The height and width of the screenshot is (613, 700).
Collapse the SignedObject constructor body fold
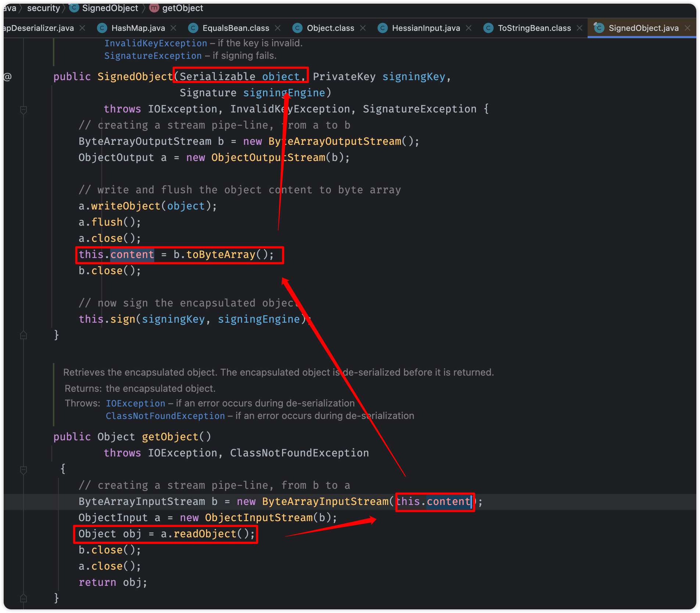click(x=24, y=110)
